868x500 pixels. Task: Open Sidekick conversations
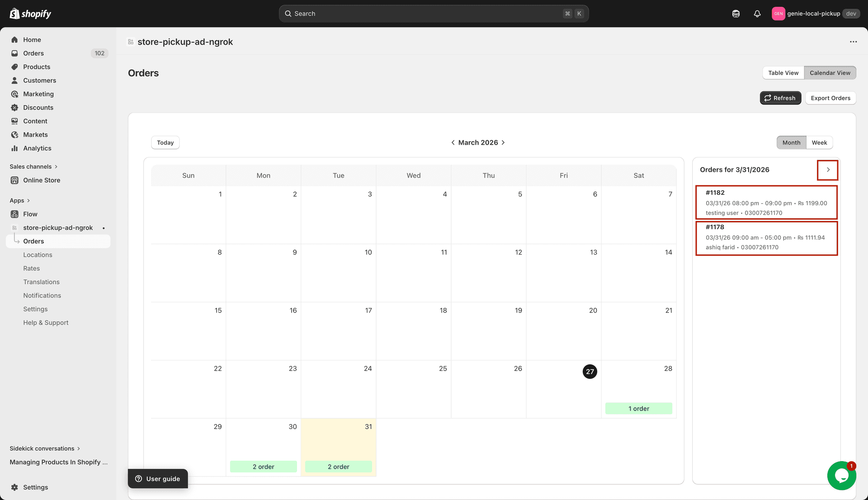(42, 448)
